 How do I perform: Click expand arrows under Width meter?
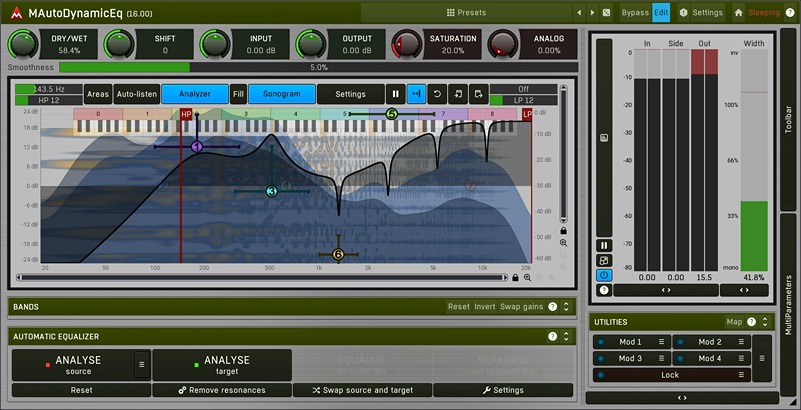tap(744, 290)
